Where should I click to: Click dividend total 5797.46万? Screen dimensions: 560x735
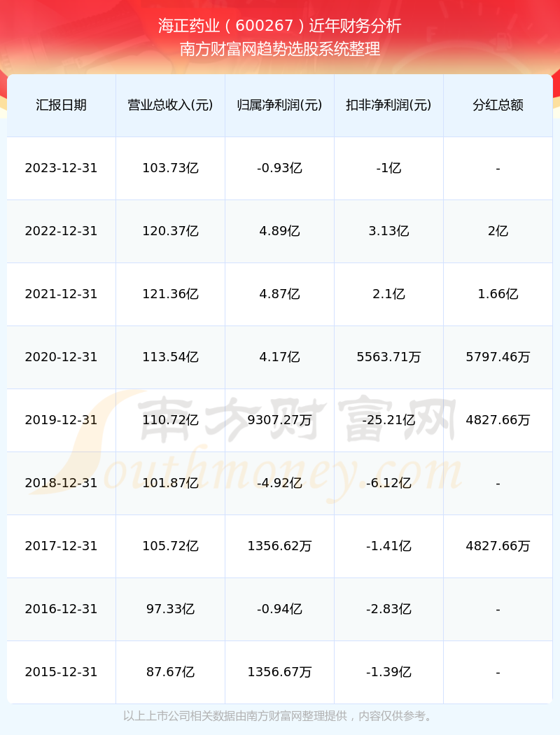coord(498,357)
